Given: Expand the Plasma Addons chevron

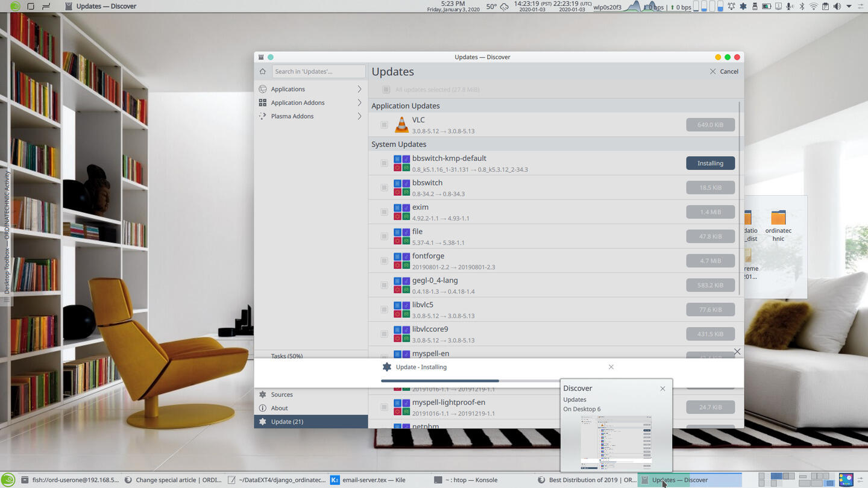Looking at the screenshot, I should (360, 116).
